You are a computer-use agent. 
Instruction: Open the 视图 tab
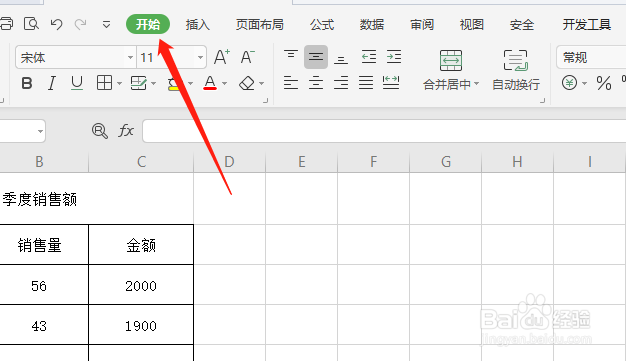pos(471,25)
